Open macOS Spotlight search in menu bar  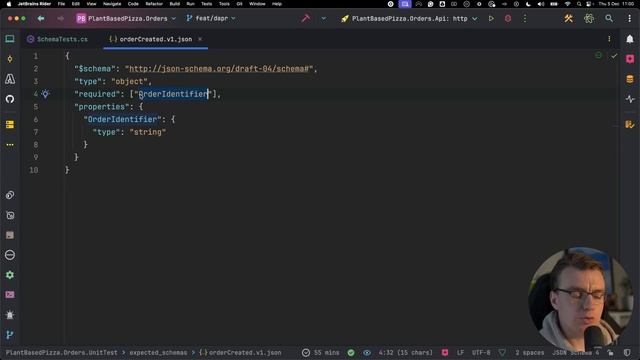[x=579, y=4]
